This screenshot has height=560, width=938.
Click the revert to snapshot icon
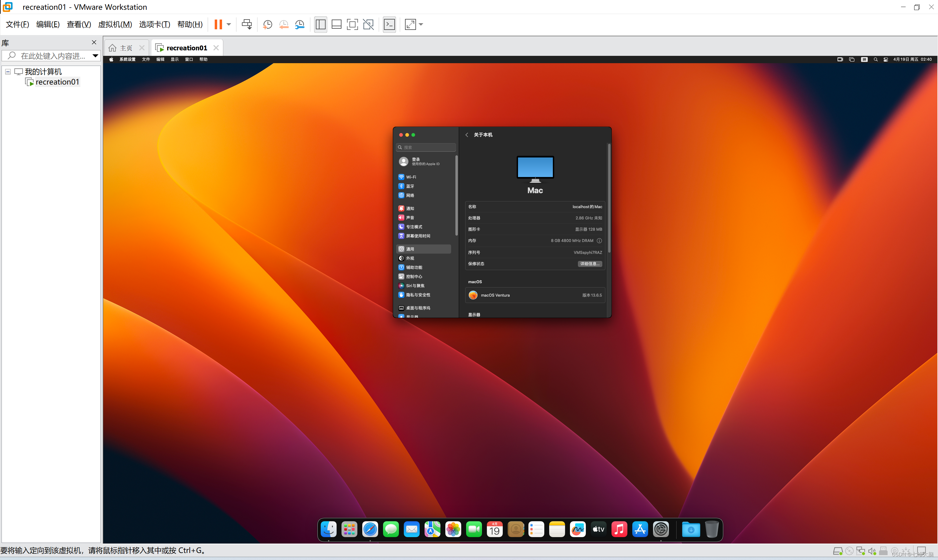coord(283,24)
